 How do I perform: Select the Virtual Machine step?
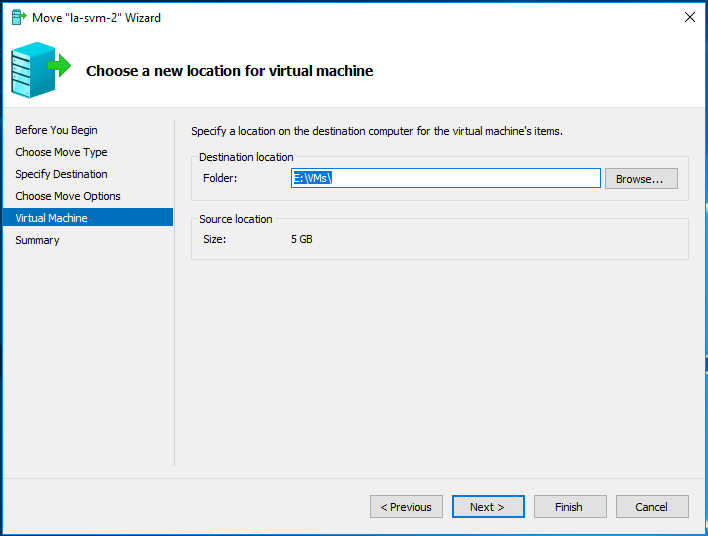click(x=88, y=218)
